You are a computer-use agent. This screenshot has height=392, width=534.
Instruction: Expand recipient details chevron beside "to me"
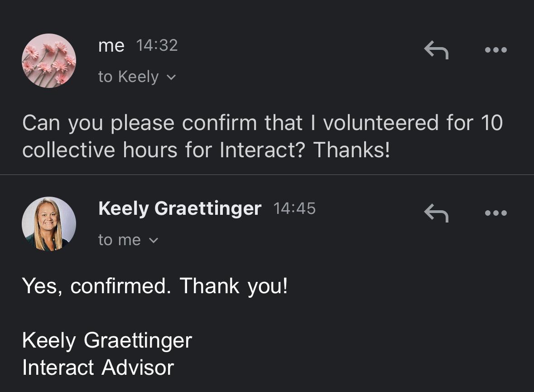pyautogui.click(x=154, y=241)
